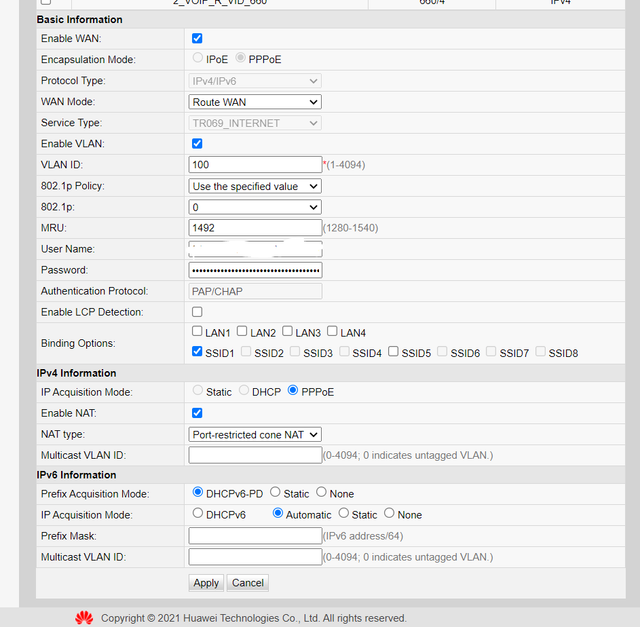Click the MRU input field
640x627 pixels.
[255, 228]
